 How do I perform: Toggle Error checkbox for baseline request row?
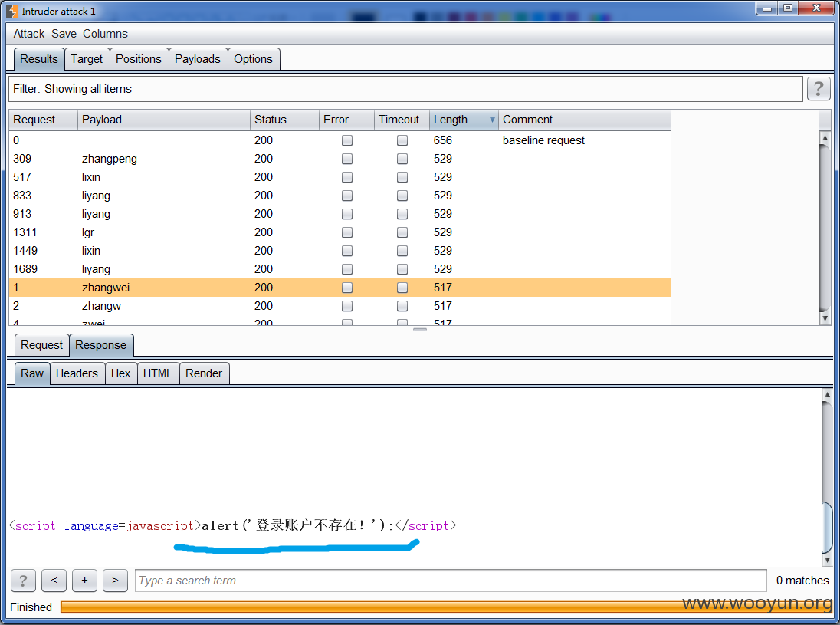347,140
